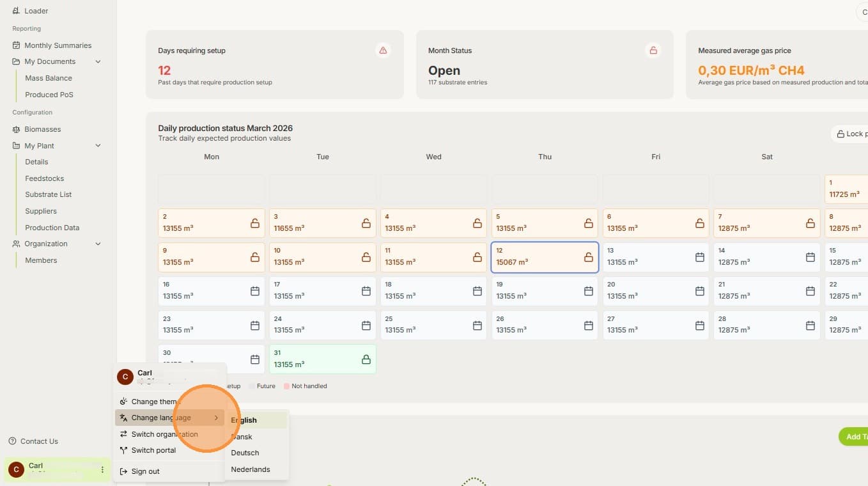Click the open lock icon on day 12
The width and height of the screenshot is (868, 486).
(x=589, y=257)
